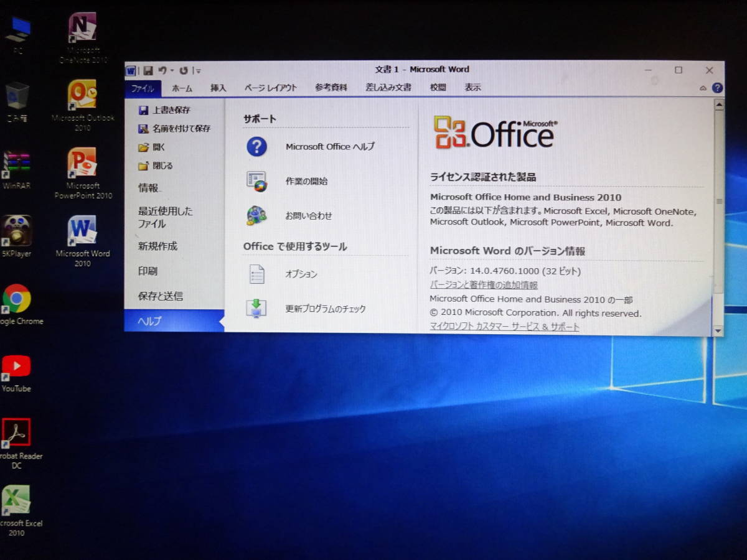Select the highlighted ヘルプ menu item
Screen dimensions: 747x560
tap(174, 321)
